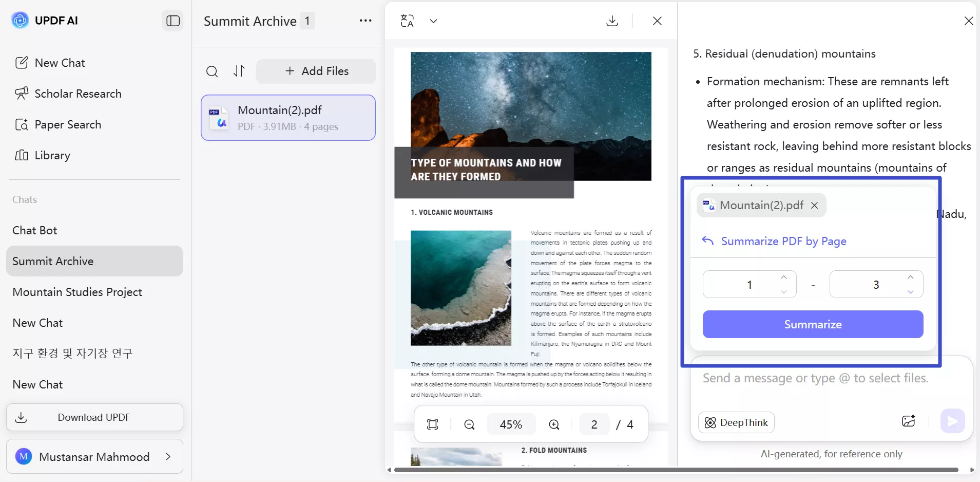This screenshot has width=980, height=482.
Task: Collapse the left sidebar panel
Action: pos(172,21)
